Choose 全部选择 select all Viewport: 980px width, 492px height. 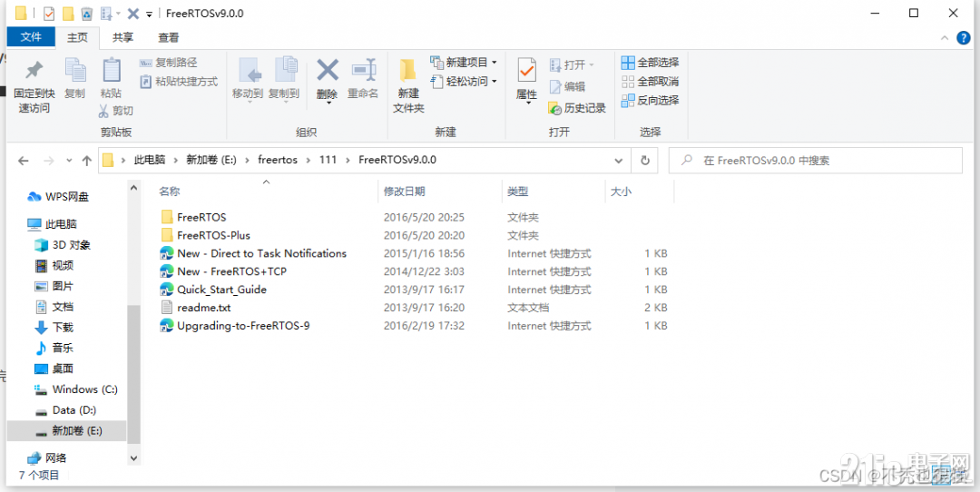(650, 63)
